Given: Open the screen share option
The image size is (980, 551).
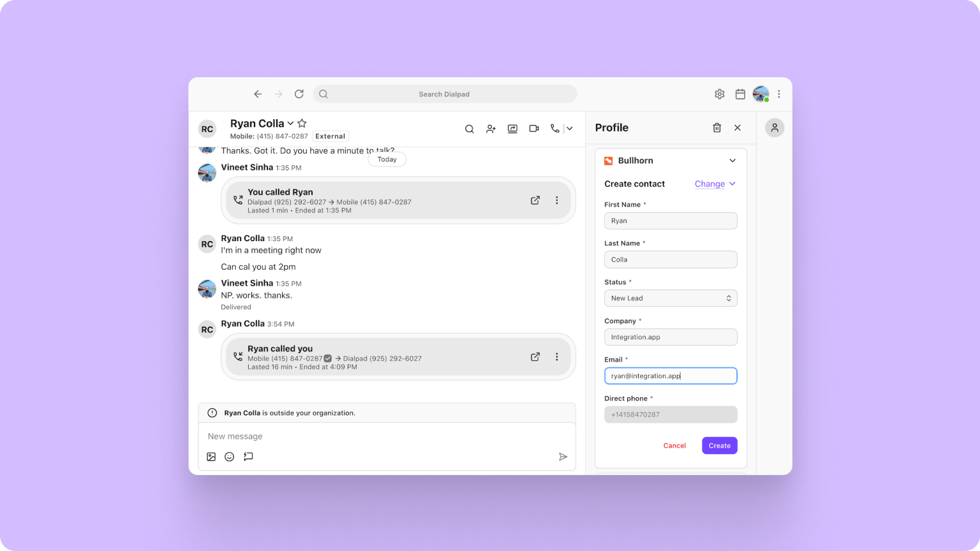Looking at the screenshot, I should click(512, 128).
